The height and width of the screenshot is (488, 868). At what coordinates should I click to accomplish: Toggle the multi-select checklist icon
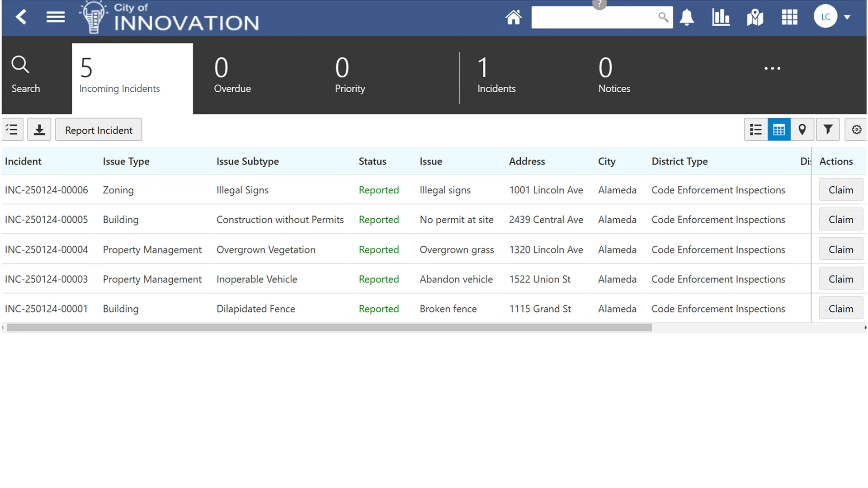(12, 130)
